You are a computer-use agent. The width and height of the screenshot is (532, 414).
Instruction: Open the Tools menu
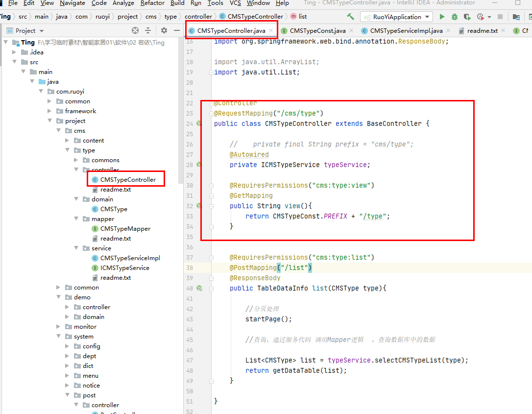(x=216, y=3)
